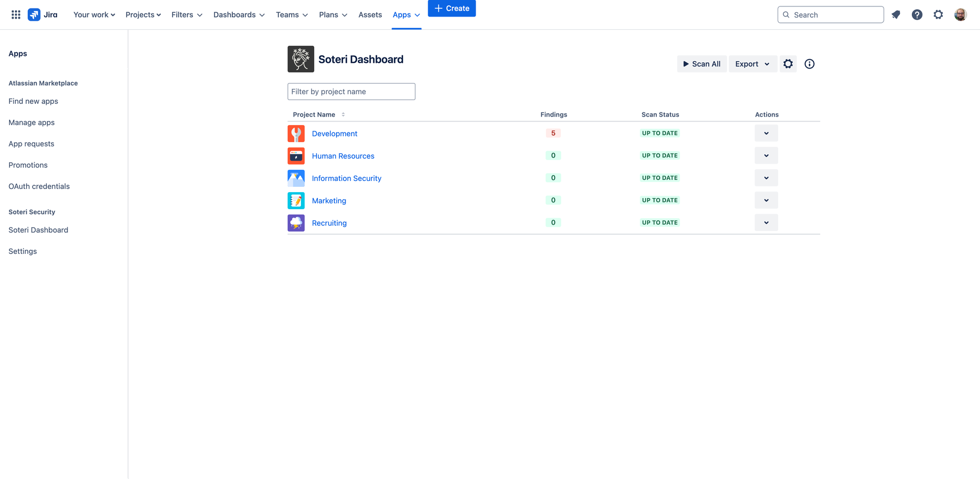Open OAuth credentials in sidebar
The width and height of the screenshot is (980, 479).
[39, 186]
